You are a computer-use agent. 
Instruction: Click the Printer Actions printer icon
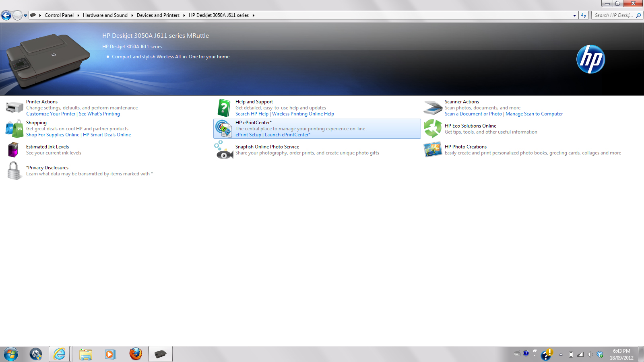(14, 108)
